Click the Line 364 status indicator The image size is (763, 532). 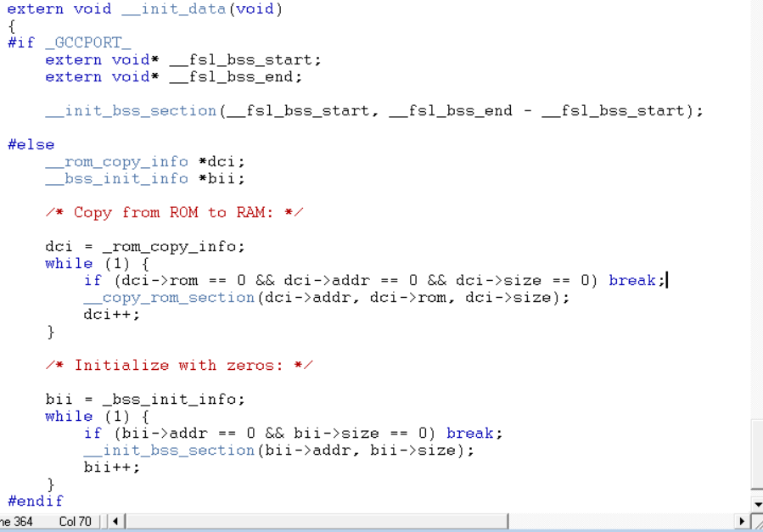[16, 522]
